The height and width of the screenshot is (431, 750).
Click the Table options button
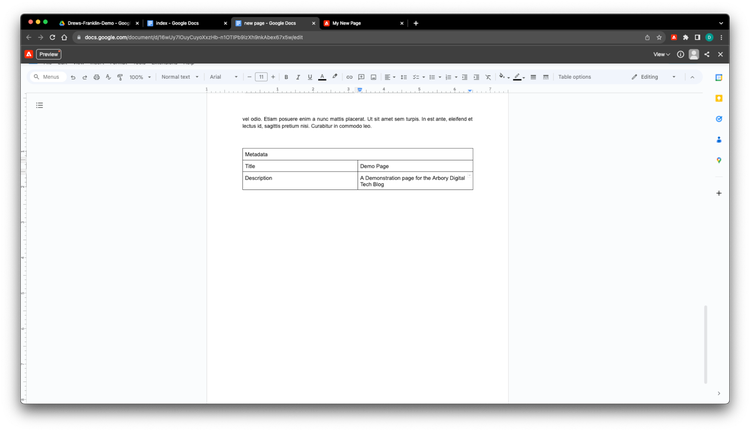pos(574,77)
